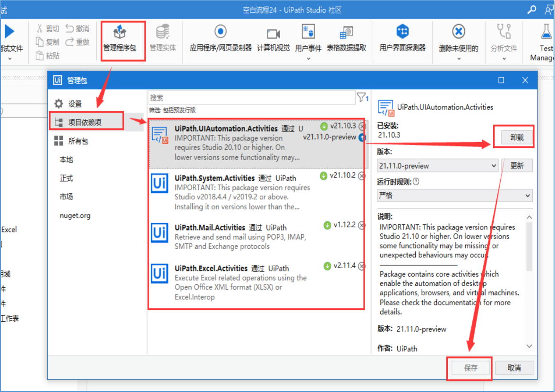Launch 表格数据提取 (Table Extraction) tool
Image resolution: width=555 pixels, height=392 pixels.
pyautogui.click(x=346, y=38)
